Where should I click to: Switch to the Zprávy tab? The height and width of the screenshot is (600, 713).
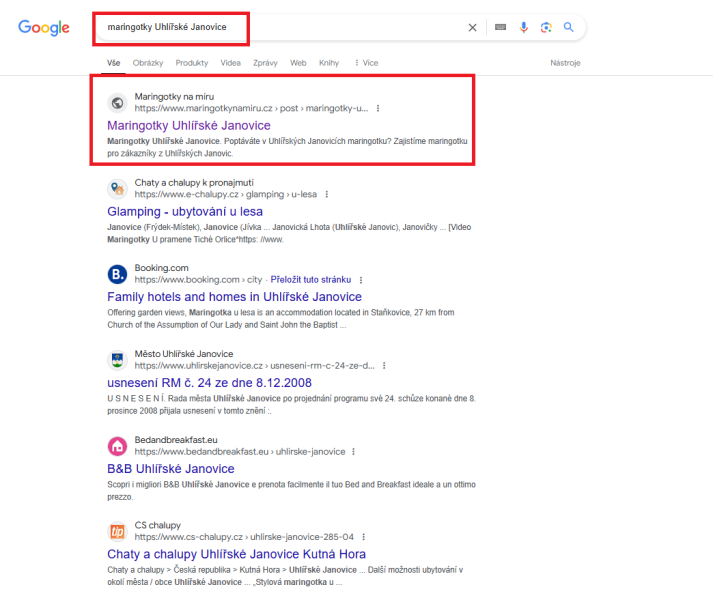(265, 63)
